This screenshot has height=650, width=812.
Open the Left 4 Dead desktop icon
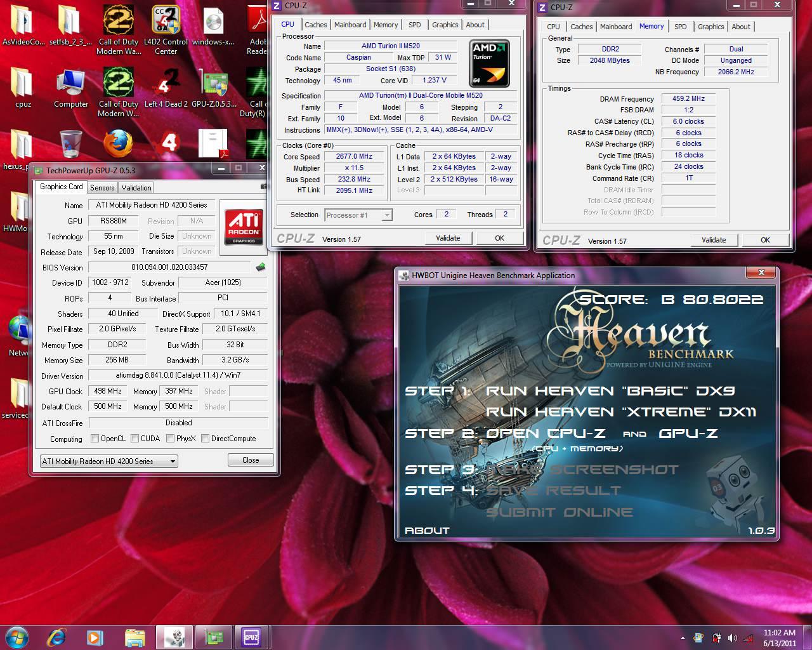tap(166, 143)
